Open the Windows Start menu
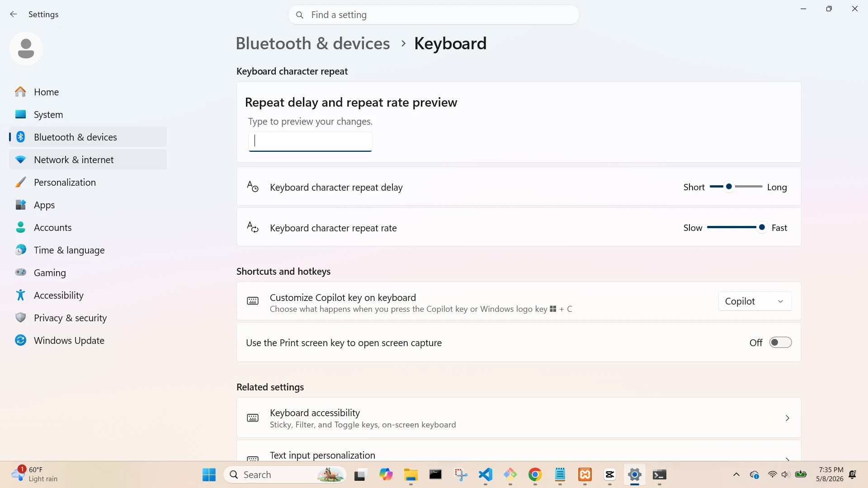 (209, 474)
